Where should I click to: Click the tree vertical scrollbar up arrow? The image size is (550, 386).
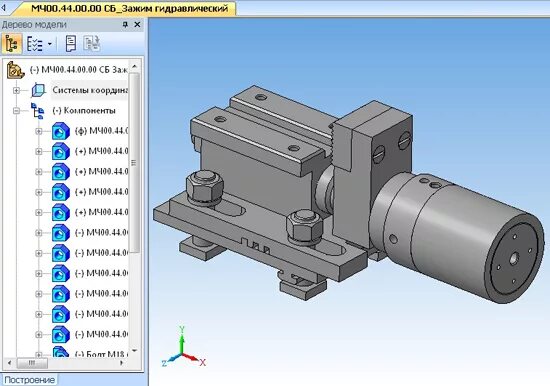coord(134,66)
